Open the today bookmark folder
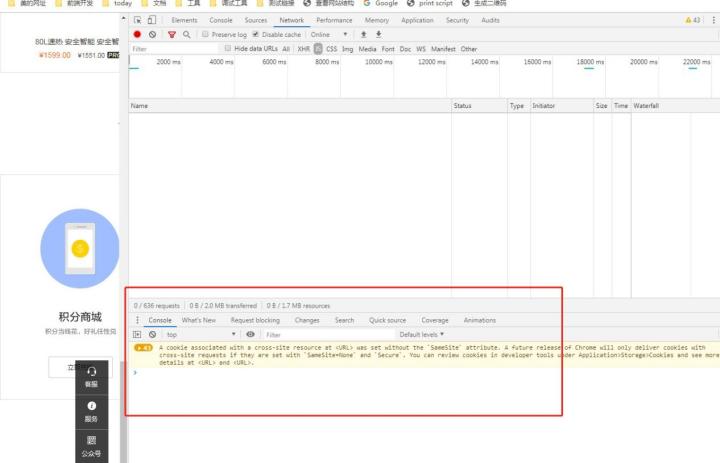This screenshot has height=463, width=720. (x=117, y=3)
